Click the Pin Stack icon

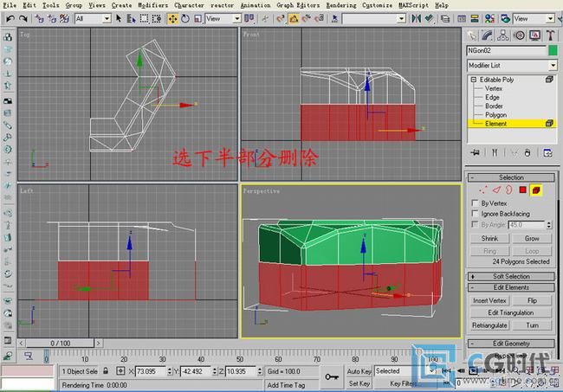coord(475,153)
